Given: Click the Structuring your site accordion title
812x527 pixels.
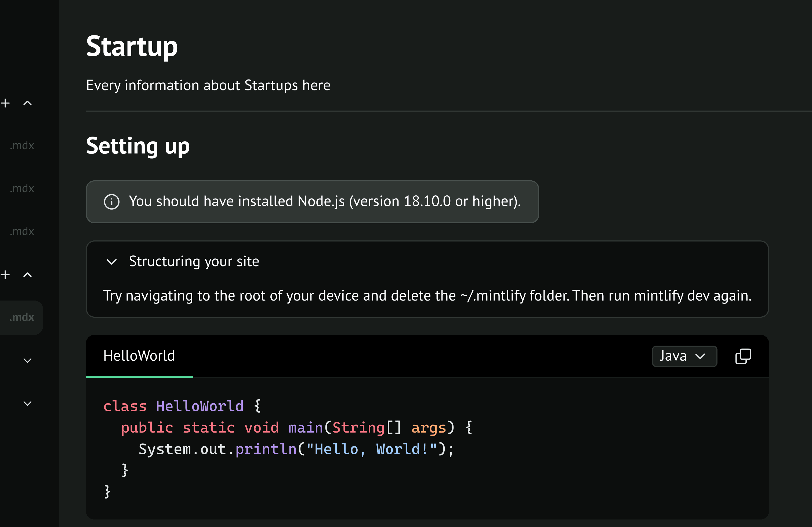Looking at the screenshot, I should click(x=194, y=261).
